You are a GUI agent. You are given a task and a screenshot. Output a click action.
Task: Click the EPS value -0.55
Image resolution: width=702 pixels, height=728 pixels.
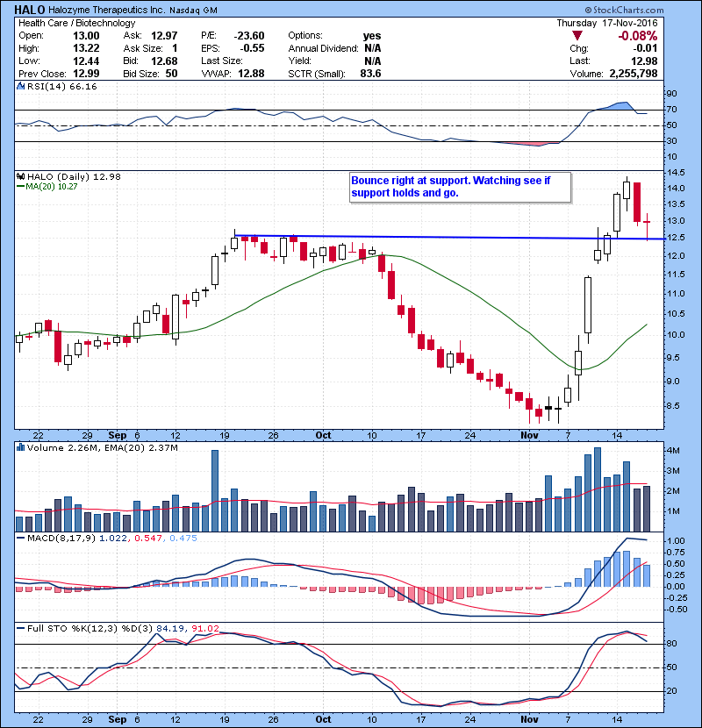click(252, 48)
